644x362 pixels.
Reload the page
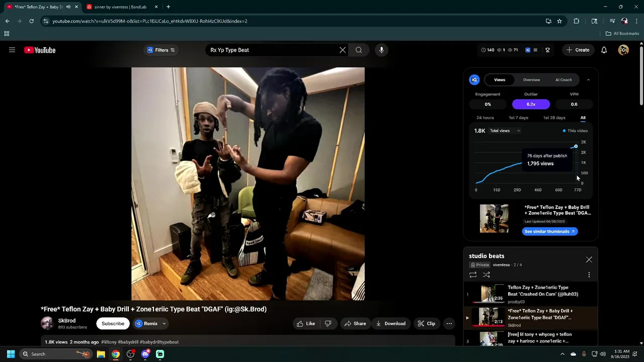pos(31,21)
